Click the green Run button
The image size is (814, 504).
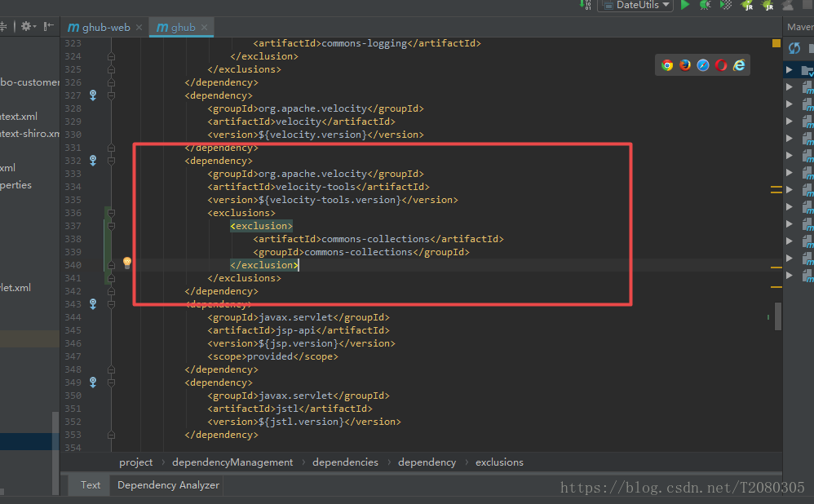(685, 5)
